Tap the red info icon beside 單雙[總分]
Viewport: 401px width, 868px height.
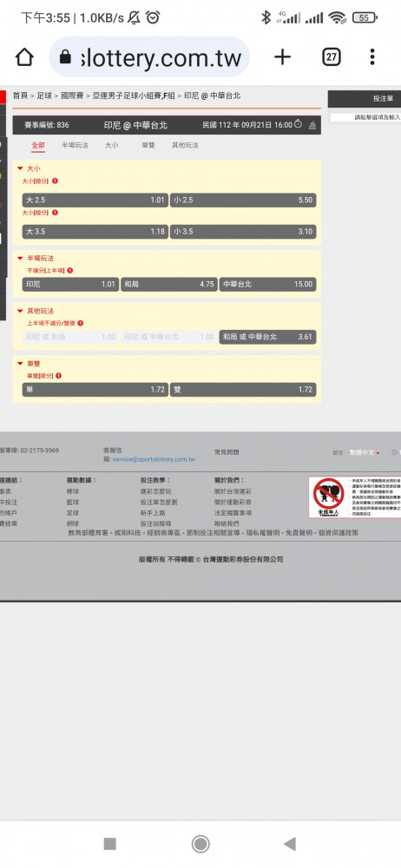coord(59,376)
